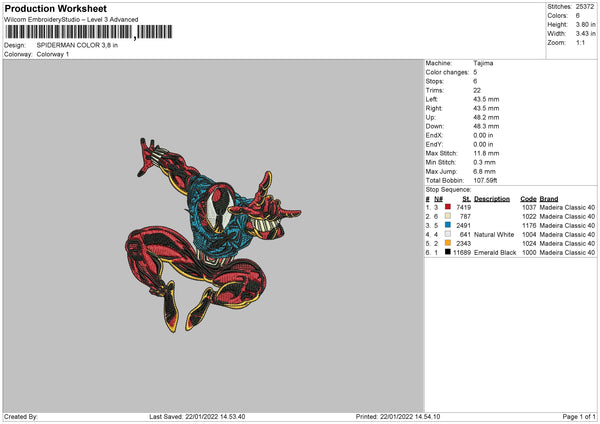The image size is (600, 424).
Task: Click thread code '1037'
Action: (529, 207)
